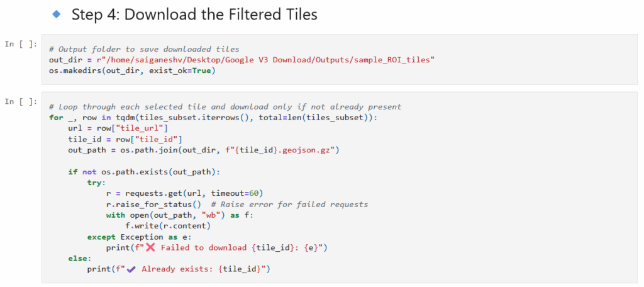Click the blue diamond icon beside Step 4
The width and height of the screenshot is (644, 287).
pos(56,14)
